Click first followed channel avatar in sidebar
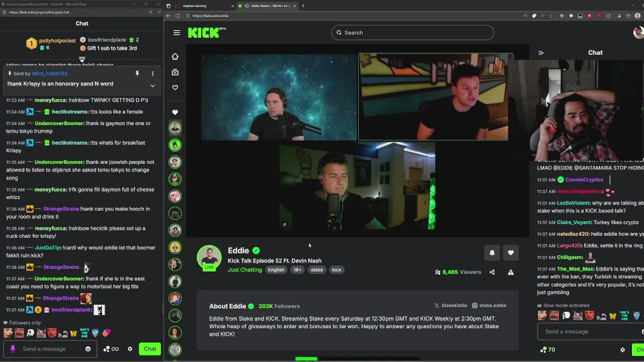The image size is (644, 362). 175,128
